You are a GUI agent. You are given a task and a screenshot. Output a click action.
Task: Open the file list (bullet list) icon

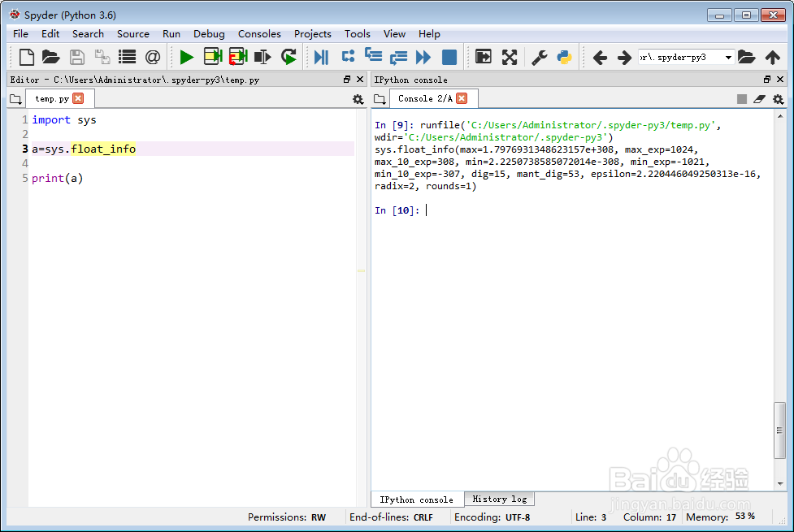(x=127, y=57)
